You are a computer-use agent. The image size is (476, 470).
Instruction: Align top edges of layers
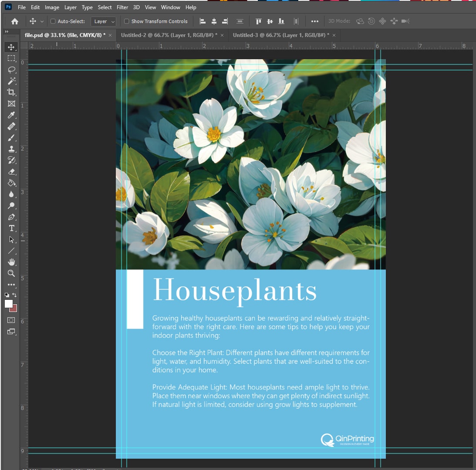258,21
